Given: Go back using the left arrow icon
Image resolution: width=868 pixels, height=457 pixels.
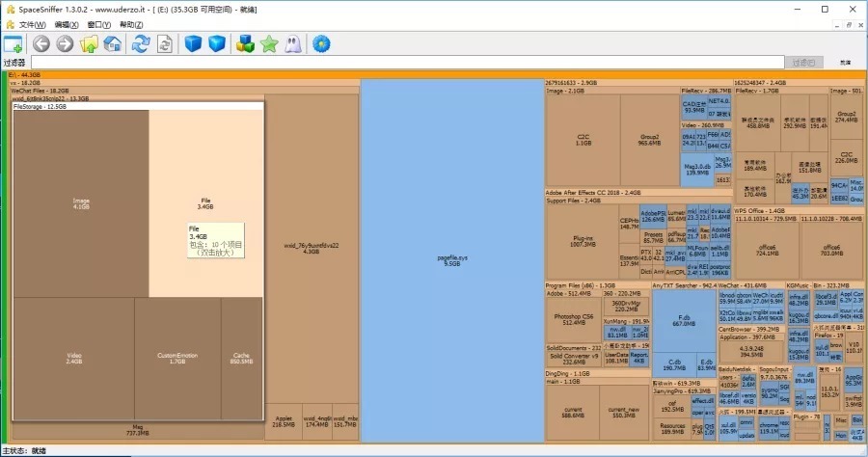Looking at the screenshot, I should tap(41, 43).
